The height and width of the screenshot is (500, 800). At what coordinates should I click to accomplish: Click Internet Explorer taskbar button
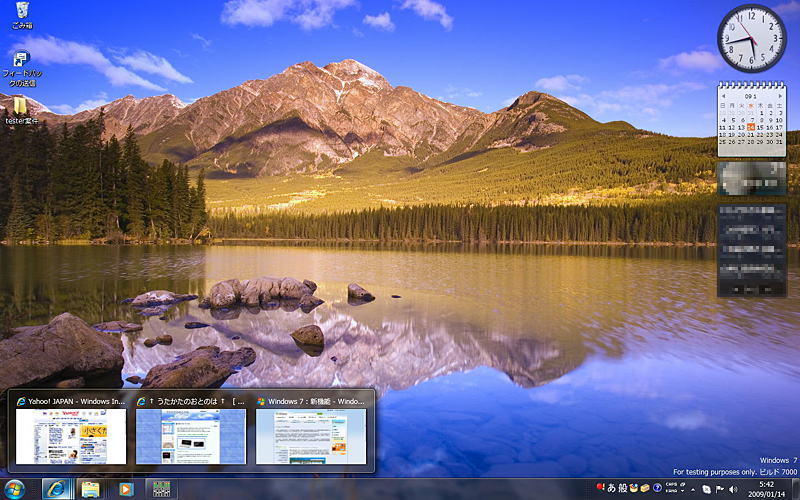pos(56,488)
